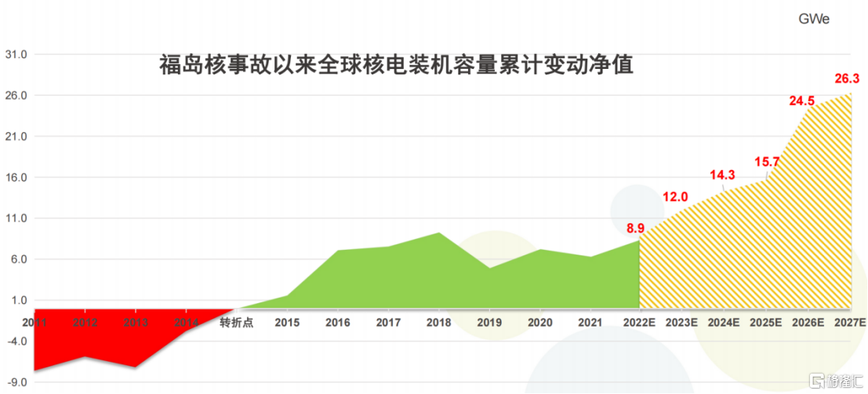
Task: Click the 2015 x-axis label
Action: 287,323
